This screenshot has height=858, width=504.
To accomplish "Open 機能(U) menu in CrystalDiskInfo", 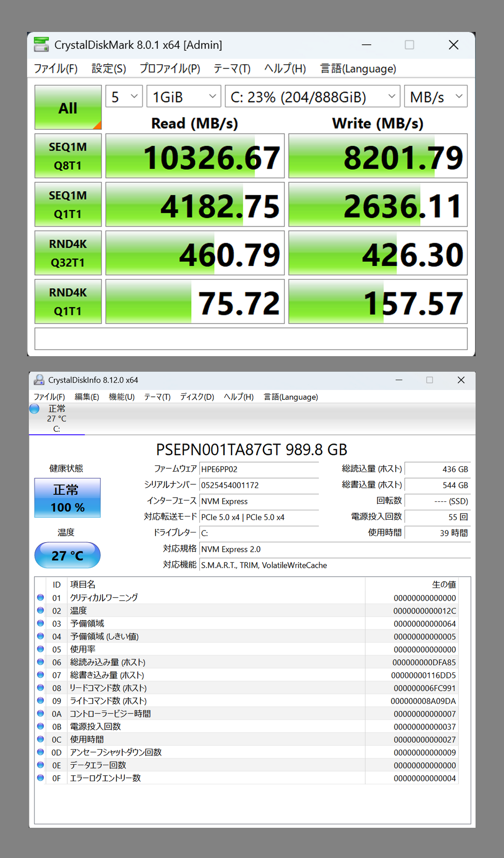I will click(121, 397).
